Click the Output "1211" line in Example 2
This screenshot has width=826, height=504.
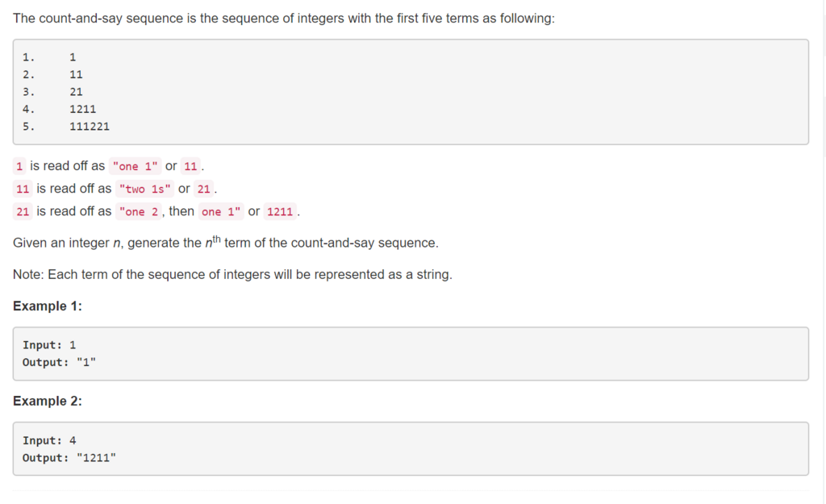(69, 458)
